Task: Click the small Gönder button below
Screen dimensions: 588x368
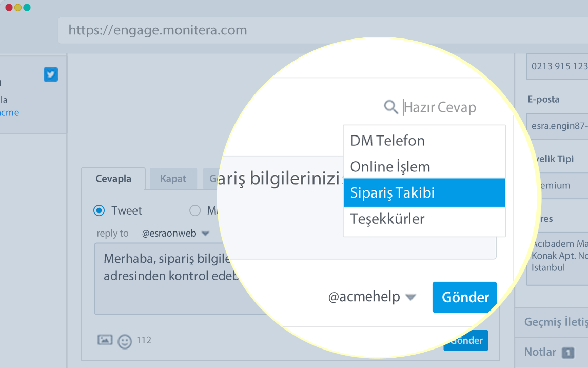Action: click(x=466, y=341)
